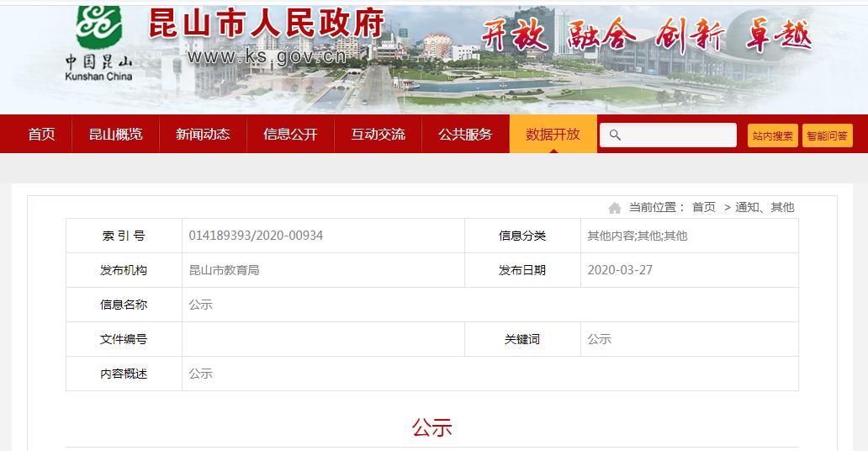Focus the site search input field
The height and width of the screenshot is (451, 868).
(668, 135)
